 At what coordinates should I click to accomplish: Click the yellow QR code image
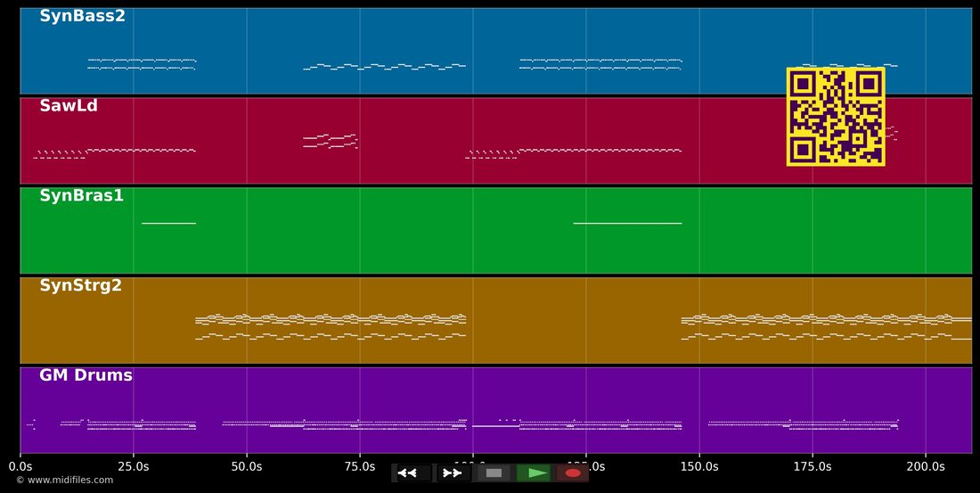836,117
